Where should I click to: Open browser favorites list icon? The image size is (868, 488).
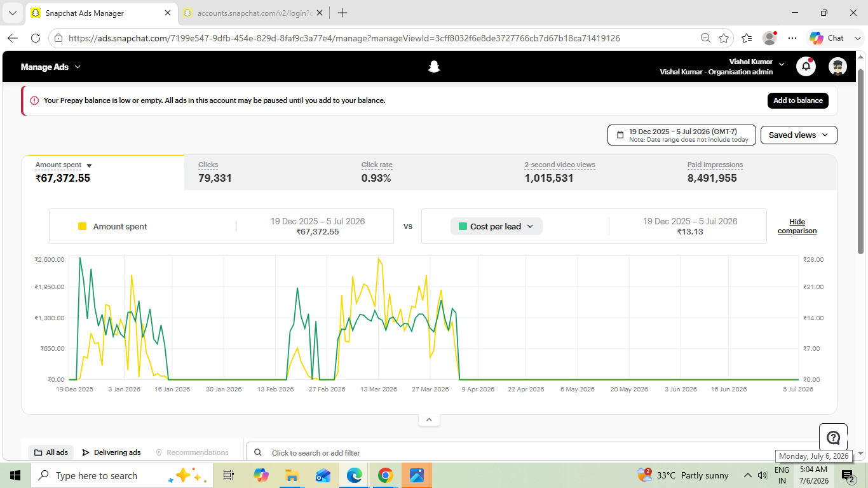[747, 38]
